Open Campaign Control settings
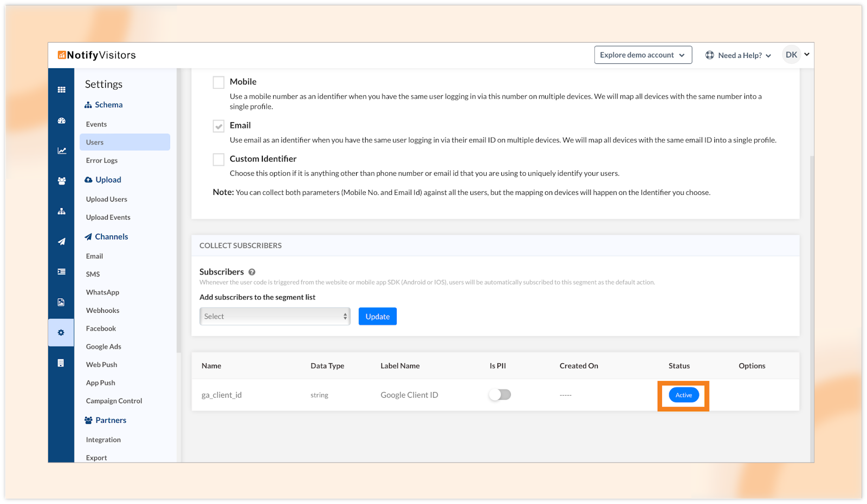This screenshot has height=504, width=867. 114,401
